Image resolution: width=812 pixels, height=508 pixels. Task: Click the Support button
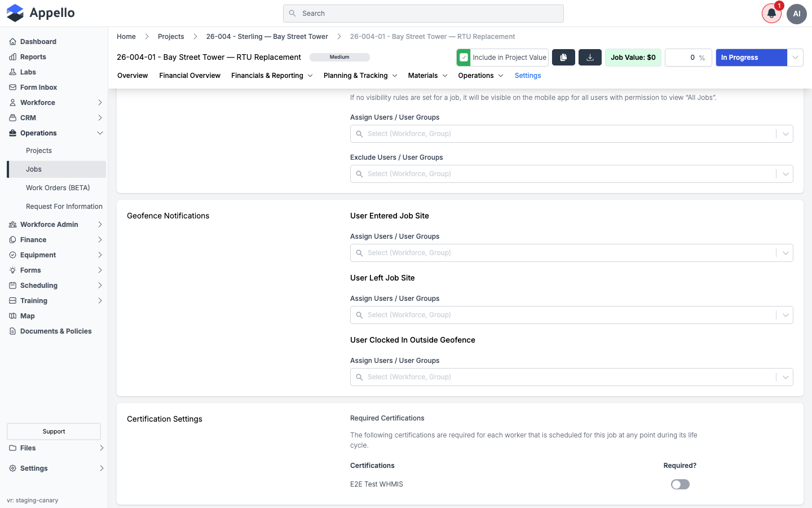[x=54, y=431]
